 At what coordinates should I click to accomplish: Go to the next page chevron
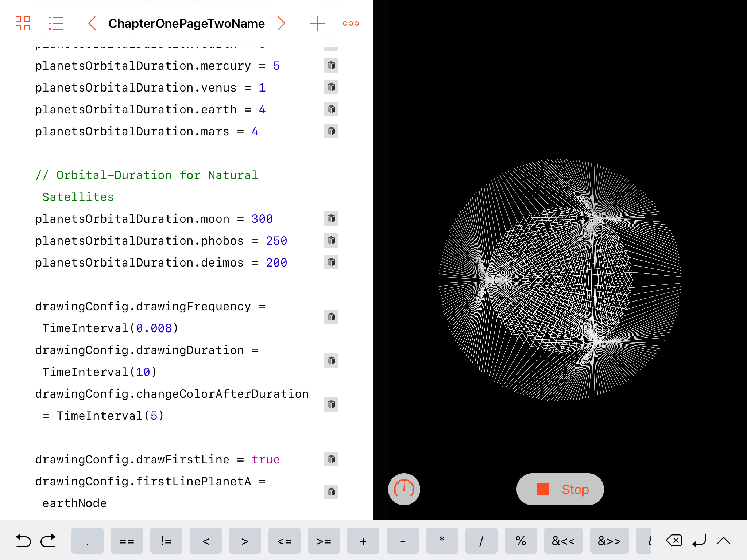281,23
